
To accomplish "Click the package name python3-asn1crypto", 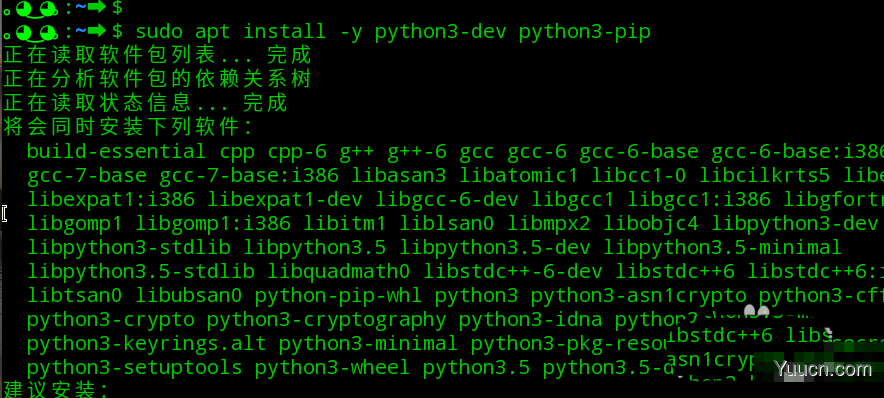I will 638,297.
